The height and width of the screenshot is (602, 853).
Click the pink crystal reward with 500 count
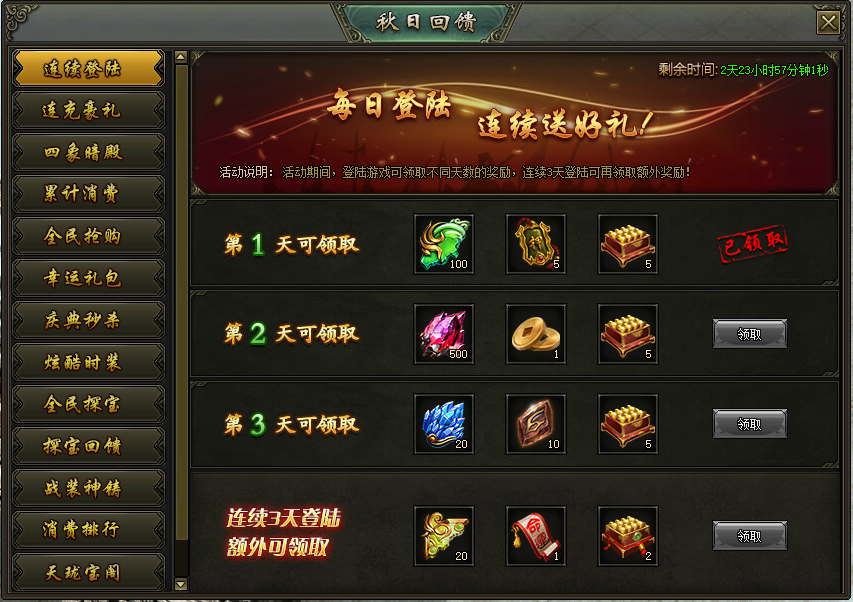pos(444,334)
